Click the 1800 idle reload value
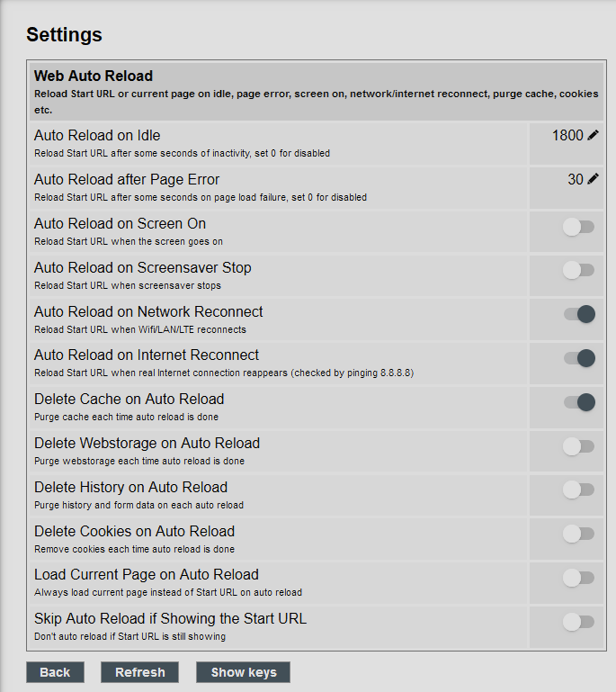This screenshot has width=616, height=692. (x=567, y=135)
